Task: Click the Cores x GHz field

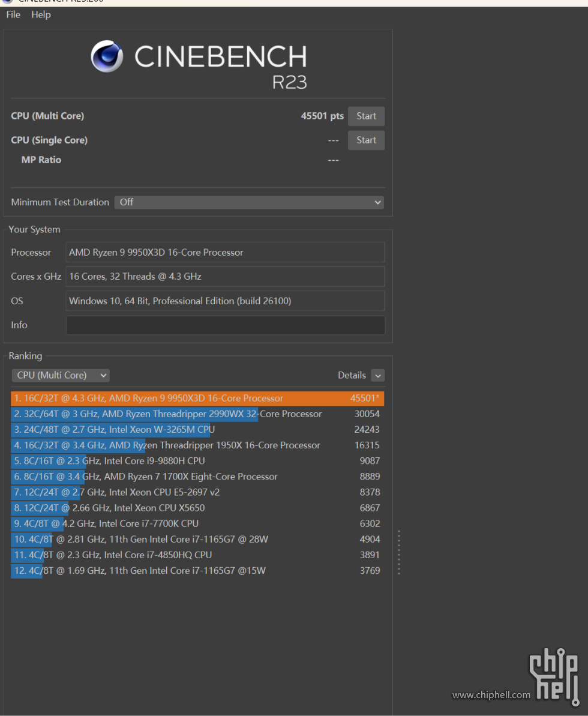Action: coord(226,277)
